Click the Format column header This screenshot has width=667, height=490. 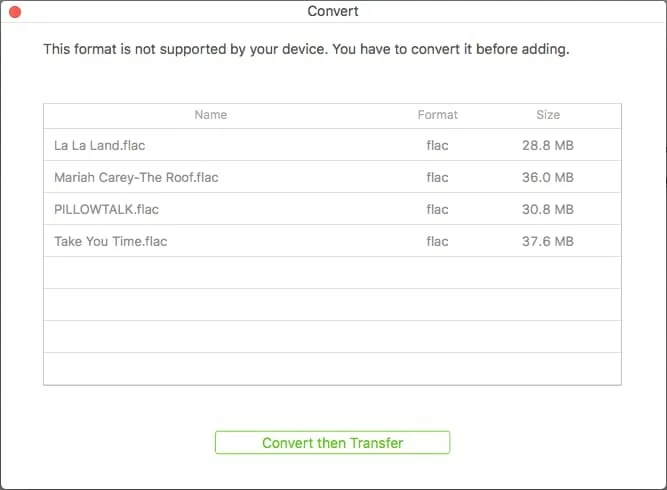coord(437,115)
